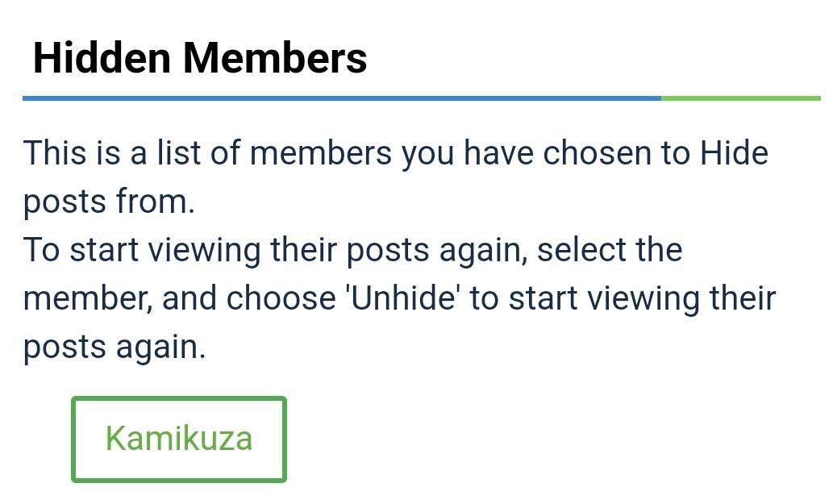Click the word 'Members' in the title
This screenshot has width=833, height=504.
[275, 58]
